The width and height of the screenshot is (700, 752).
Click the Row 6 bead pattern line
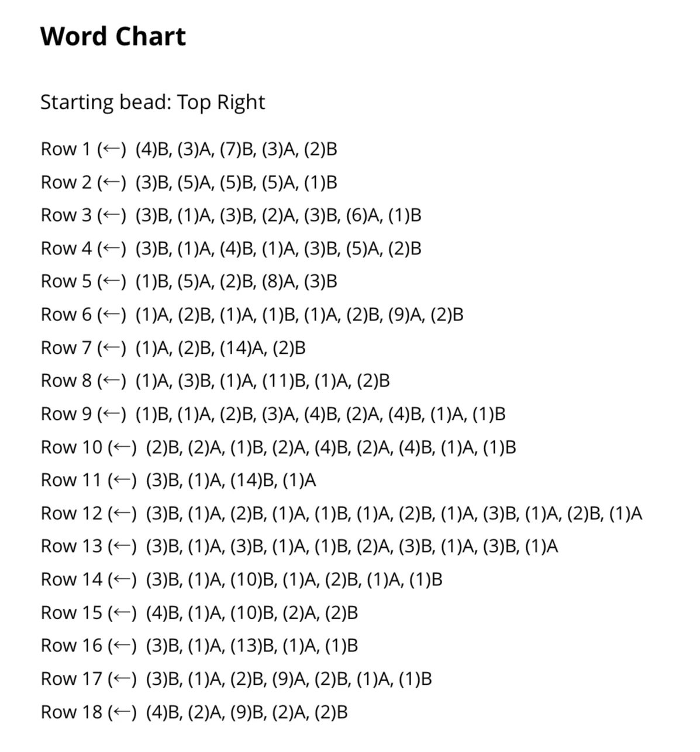pos(251,315)
